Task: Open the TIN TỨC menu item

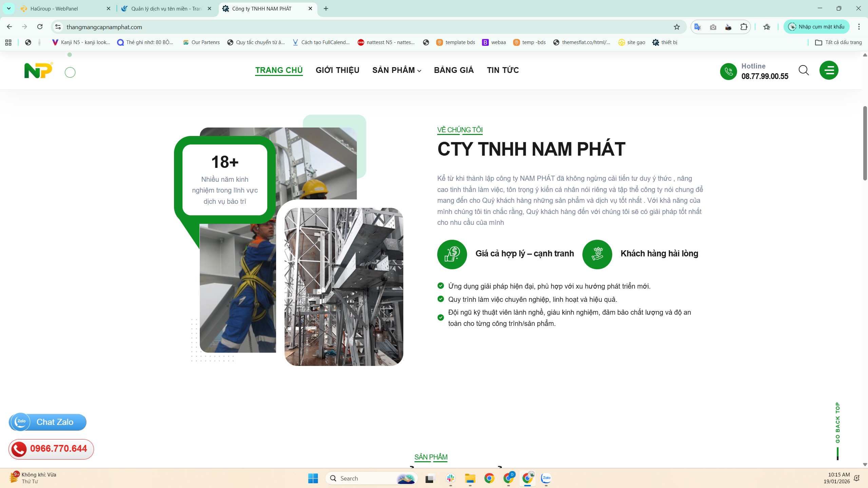Action: (x=503, y=70)
